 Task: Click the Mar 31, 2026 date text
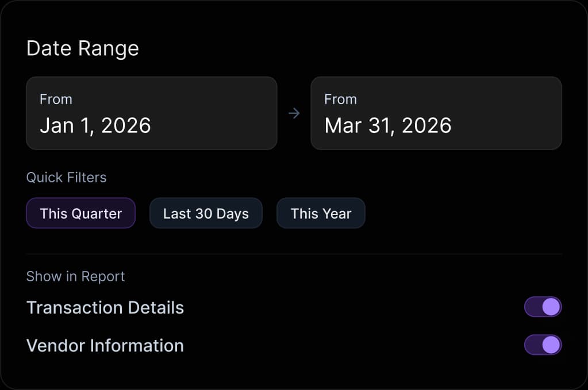click(388, 125)
